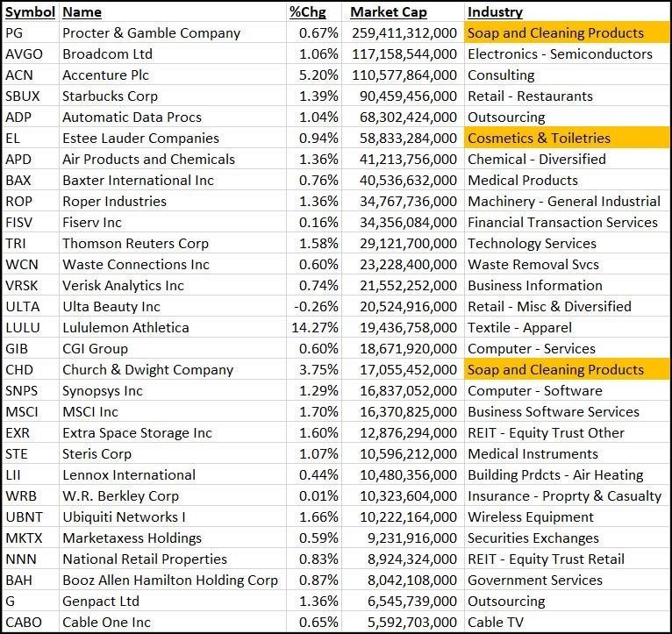Select the Industry column header
The width and height of the screenshot is (672, 634).
click(495, 12)
